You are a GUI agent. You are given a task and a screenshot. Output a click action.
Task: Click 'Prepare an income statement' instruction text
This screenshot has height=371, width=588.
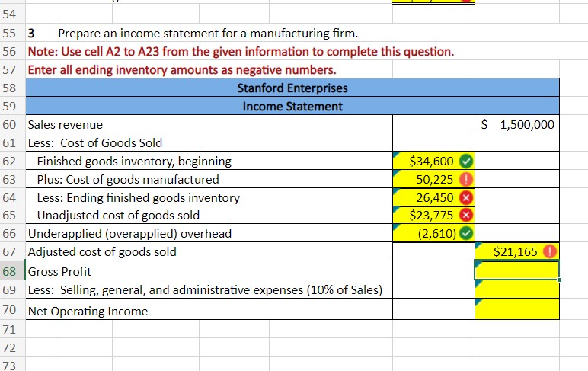(x=208, y=34)
